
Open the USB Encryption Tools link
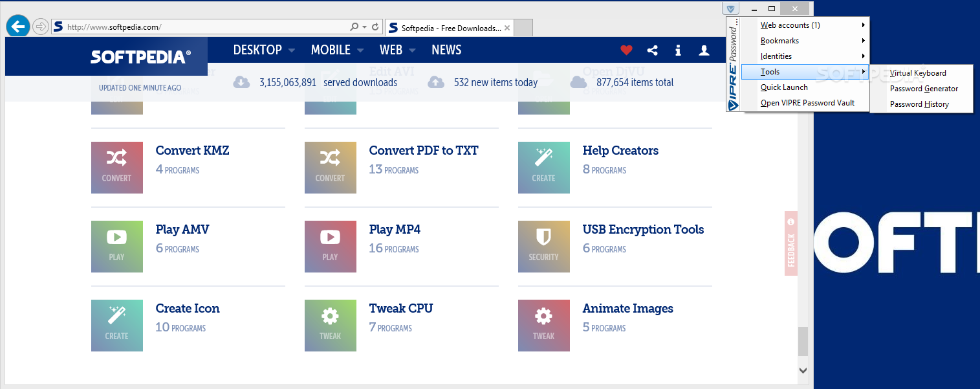tap(643, 230)
